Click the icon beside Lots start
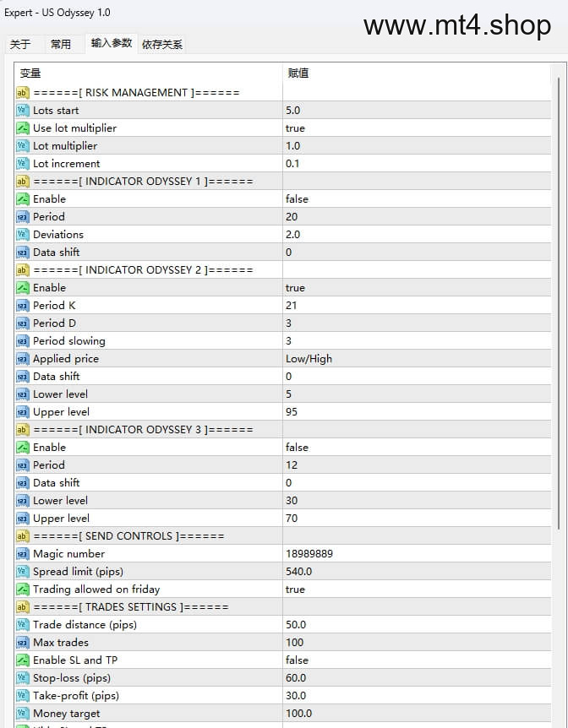This screenshot has height=728, width=568. pyautogui.click(x=22, y=111)
